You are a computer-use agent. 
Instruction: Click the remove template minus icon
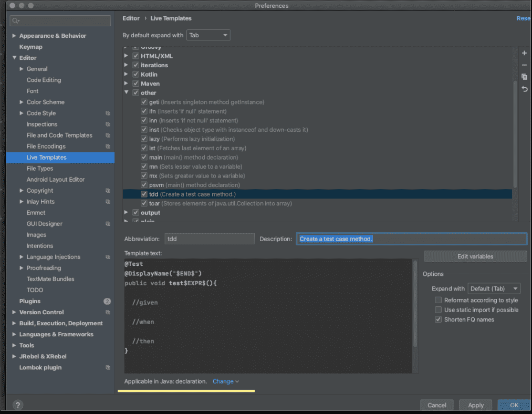[x=524, y=65]
